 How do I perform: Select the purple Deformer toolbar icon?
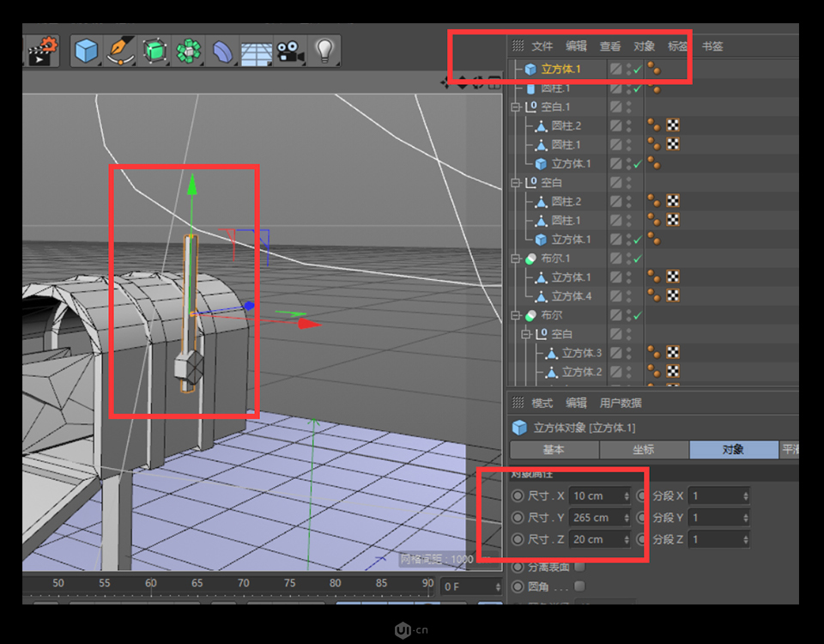point(221,49)
